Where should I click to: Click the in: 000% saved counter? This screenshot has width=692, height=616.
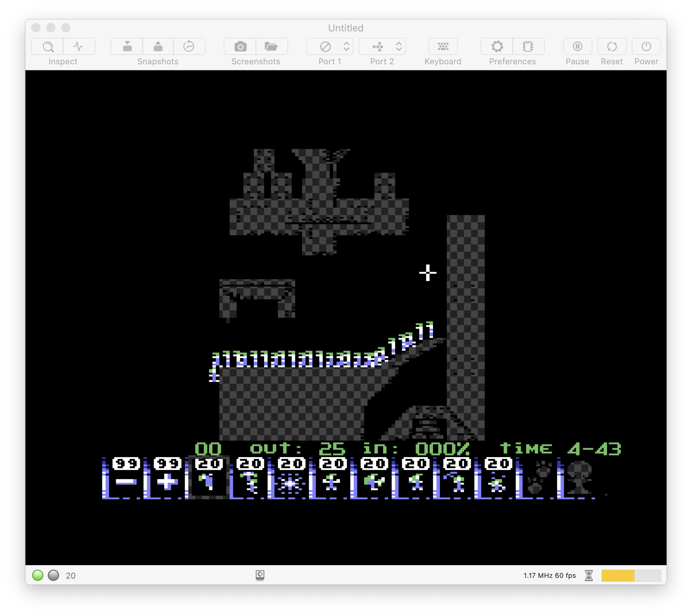(x=416, y=448)
